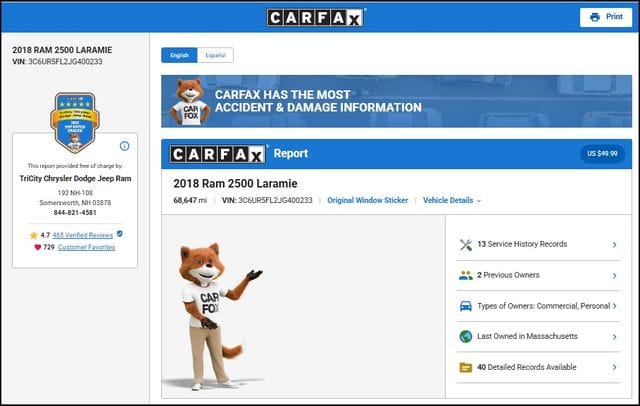Click the car Types of Owners icon
This screenshot has width=640, height=406.
tap(466, 306)
